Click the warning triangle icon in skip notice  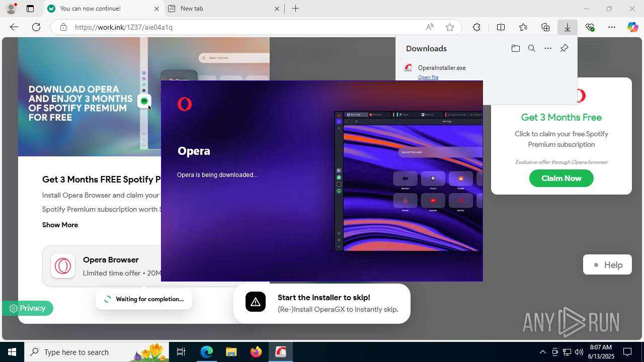coord(256,302)
